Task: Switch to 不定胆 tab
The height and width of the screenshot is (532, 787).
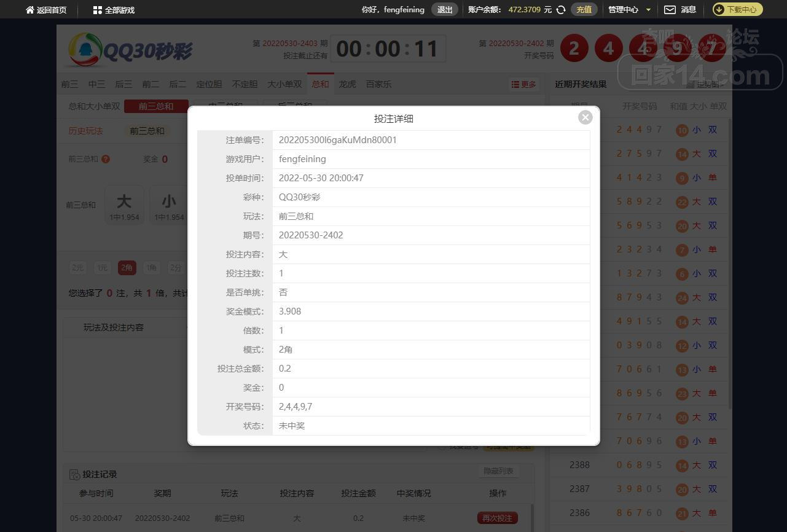Action: click(x=245, y=84)
